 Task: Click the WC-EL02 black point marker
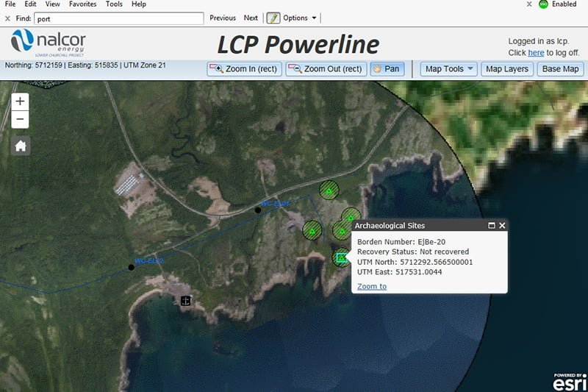[131, 268]
